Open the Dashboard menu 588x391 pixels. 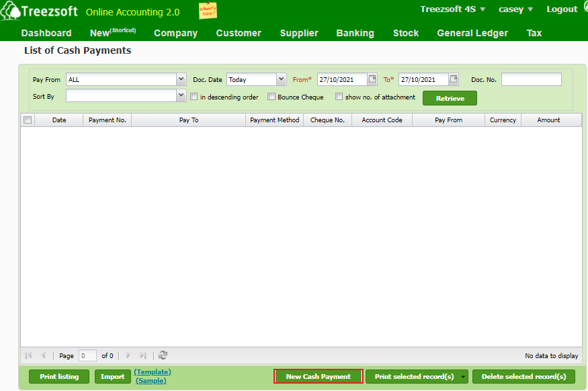[x=46, y=33]
